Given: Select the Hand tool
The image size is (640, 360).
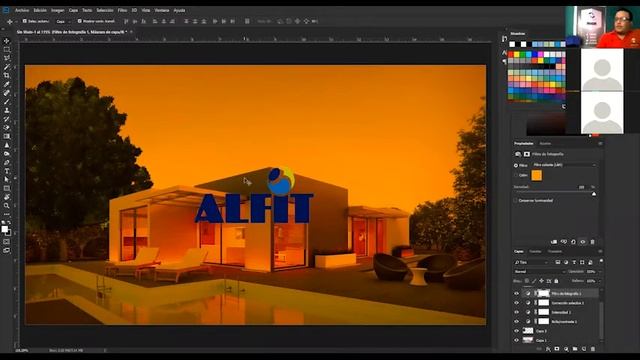Looking at the screenshot, I should click(x=7, y=197).
